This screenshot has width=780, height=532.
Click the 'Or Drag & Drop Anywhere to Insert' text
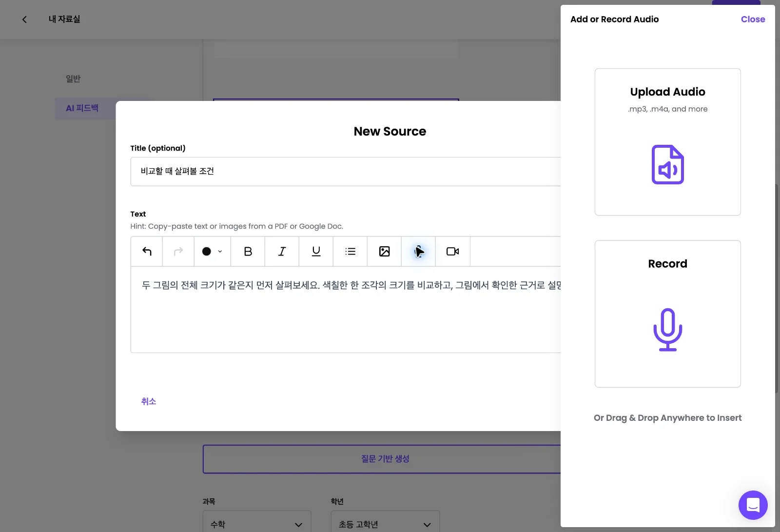pos(668,418)
